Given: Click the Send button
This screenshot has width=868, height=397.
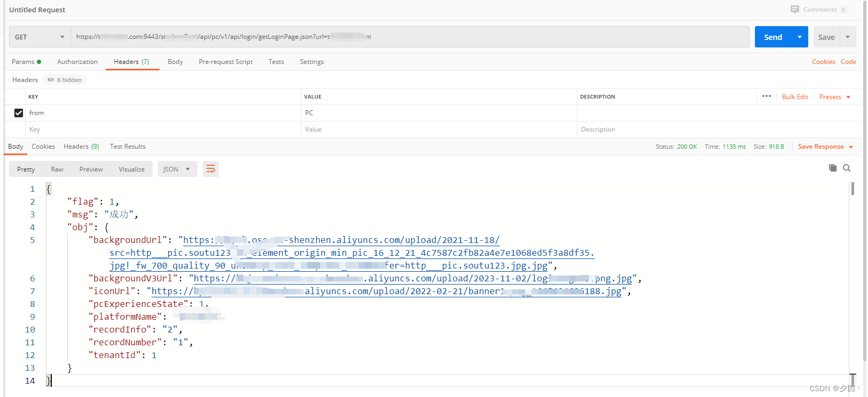Looking at the screenshot, I should 773,37.
